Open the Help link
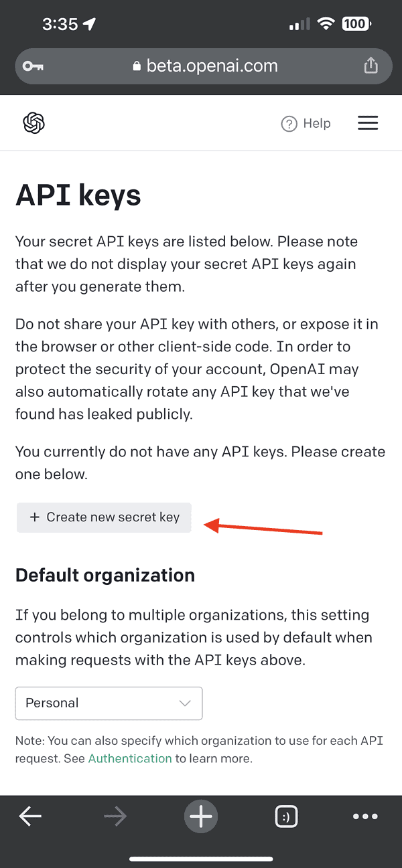Image resolution: width=402 pixels, height=868 pixels. click(x=306, y=123)
